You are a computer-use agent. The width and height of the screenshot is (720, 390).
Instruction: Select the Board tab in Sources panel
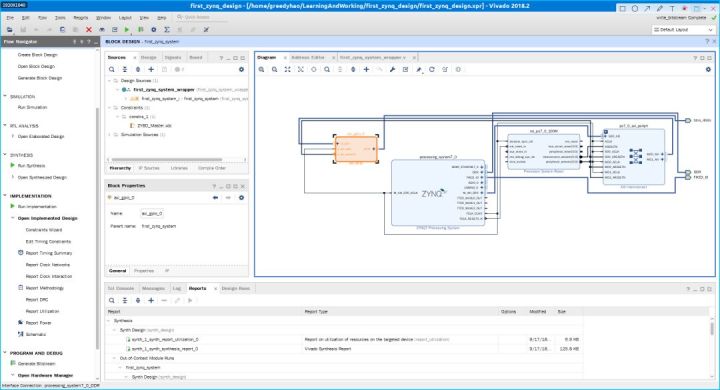click(x=196, y=57)
